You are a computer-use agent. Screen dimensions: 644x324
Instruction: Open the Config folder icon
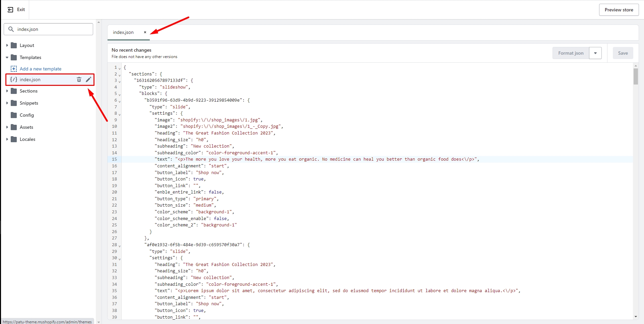point(14,115)
